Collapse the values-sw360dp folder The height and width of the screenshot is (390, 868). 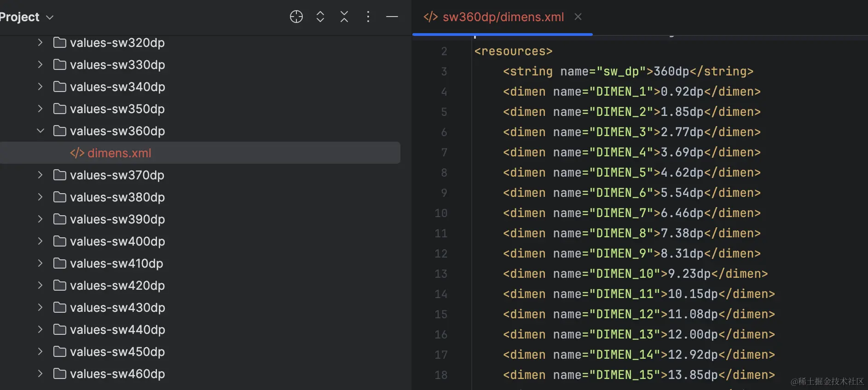[40, 131]
